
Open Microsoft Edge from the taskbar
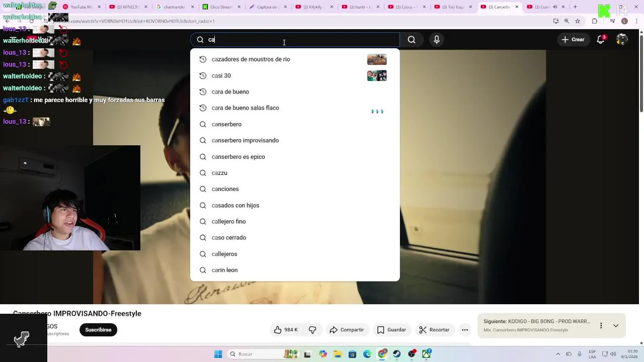pos(367,354)
